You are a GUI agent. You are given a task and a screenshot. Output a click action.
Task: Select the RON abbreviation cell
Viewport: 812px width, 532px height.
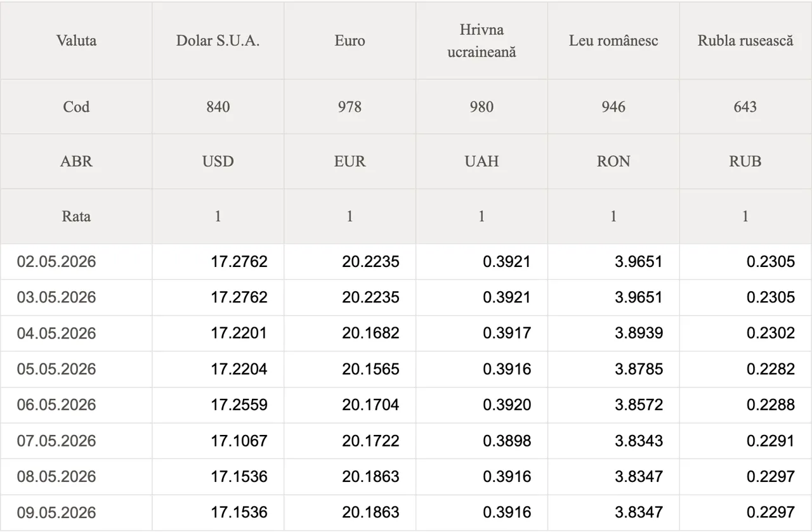tap(613, 161)
